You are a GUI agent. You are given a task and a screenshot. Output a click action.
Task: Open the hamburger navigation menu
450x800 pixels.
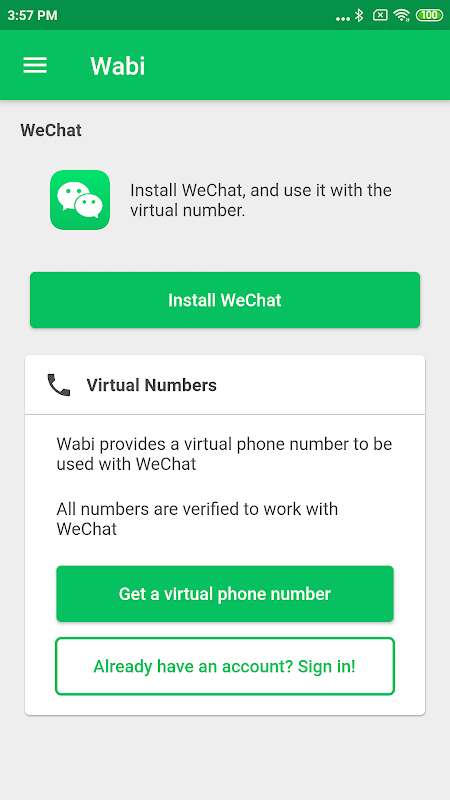tap(35, 65)
